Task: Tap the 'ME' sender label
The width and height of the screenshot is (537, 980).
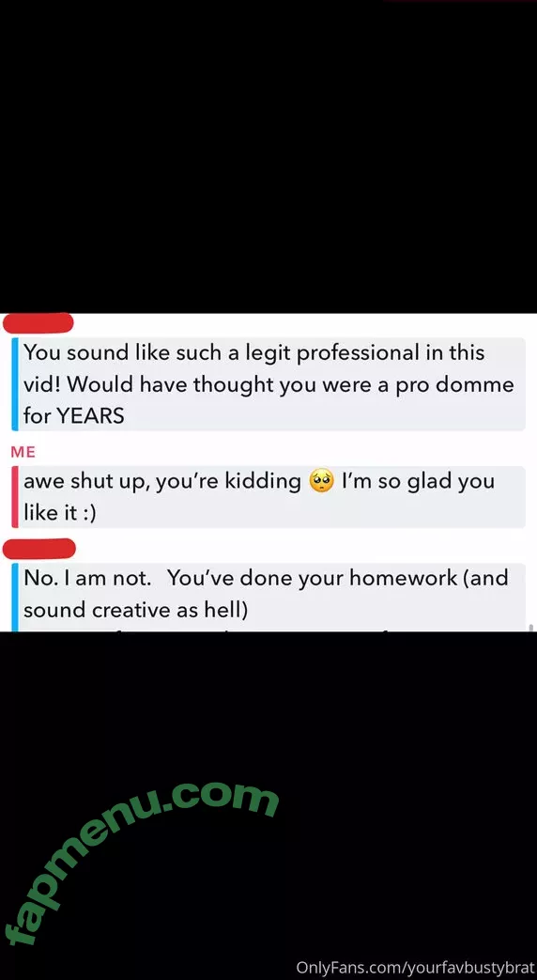Action: tap(23, 452)
